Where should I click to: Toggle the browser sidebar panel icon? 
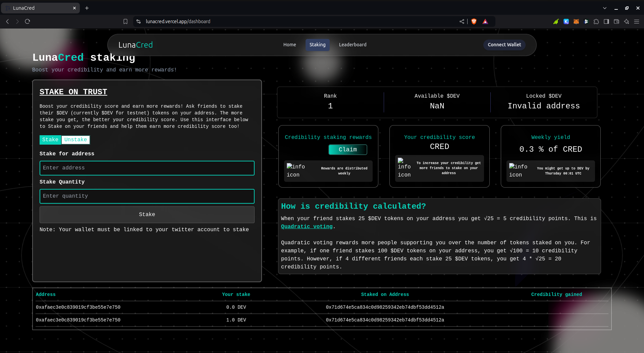point(606,21)
